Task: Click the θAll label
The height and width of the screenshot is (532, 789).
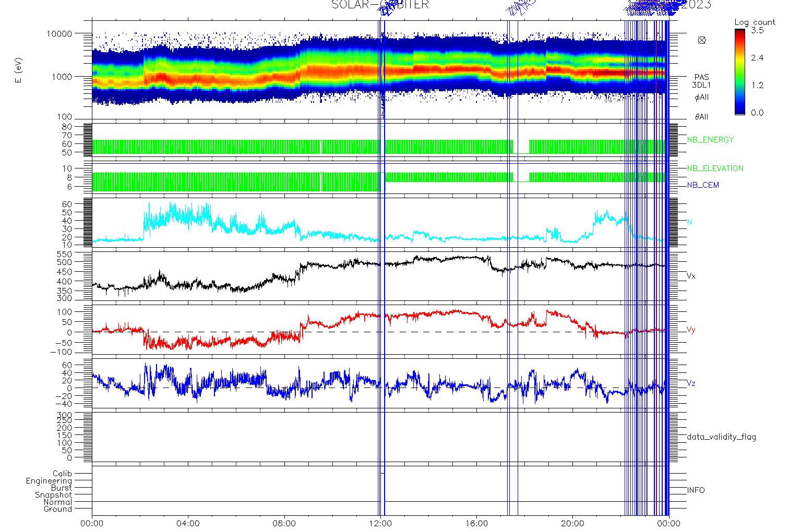Action: tap(702, 117)
